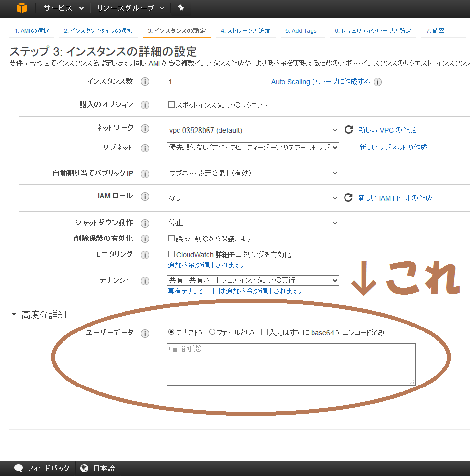
Task: Open the サービス menu
Action: pyautogui.click(x=63, y=8)
